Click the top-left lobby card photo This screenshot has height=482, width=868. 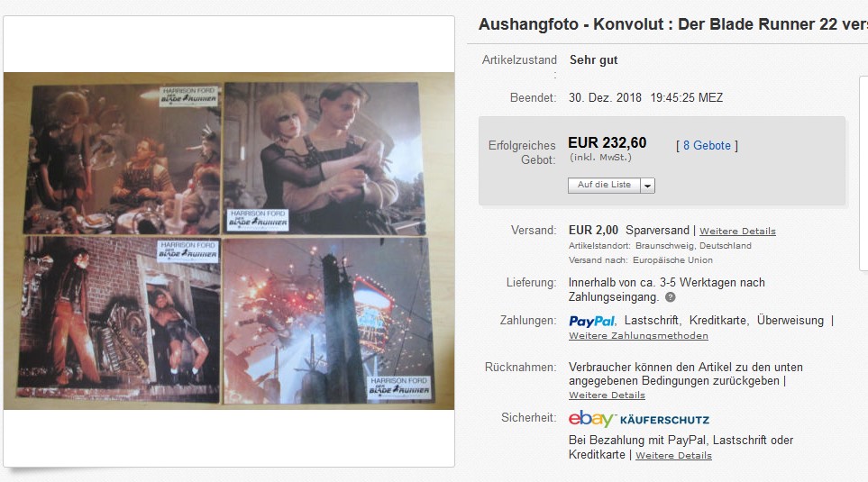tap(123, 159)
